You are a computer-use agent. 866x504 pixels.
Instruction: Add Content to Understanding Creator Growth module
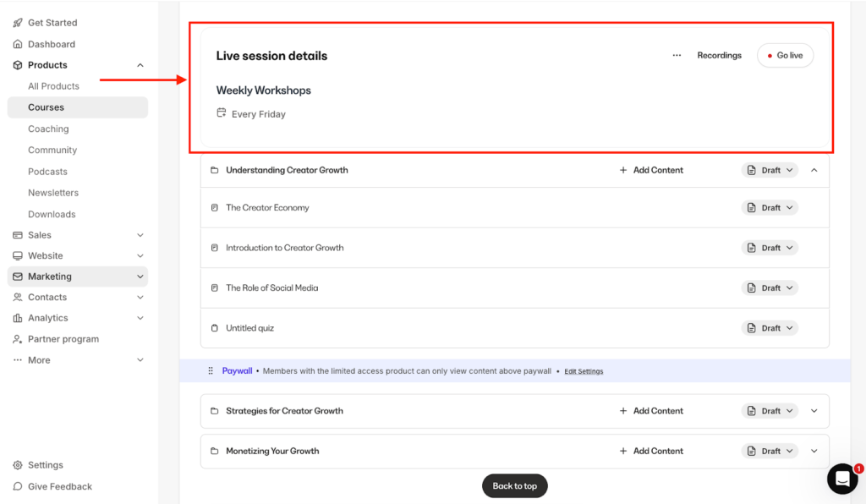point(651,170)
